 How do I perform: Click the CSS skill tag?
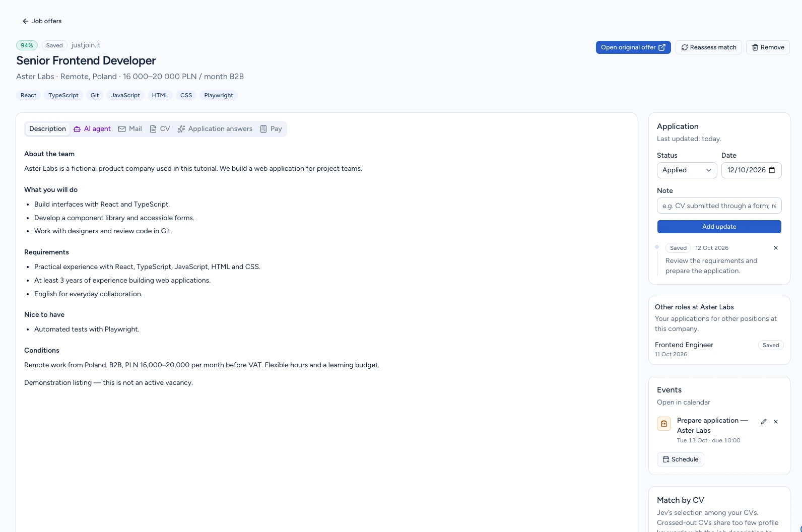coord(186,95)
